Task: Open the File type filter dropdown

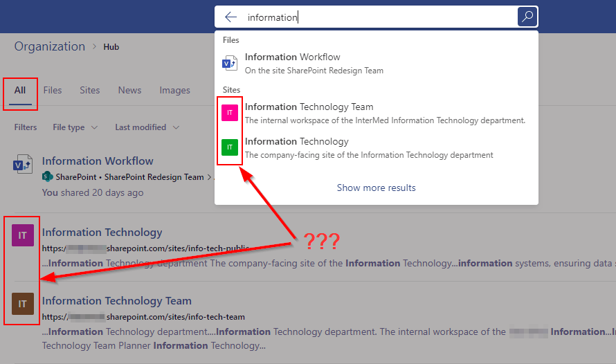Action: [75, 127]
